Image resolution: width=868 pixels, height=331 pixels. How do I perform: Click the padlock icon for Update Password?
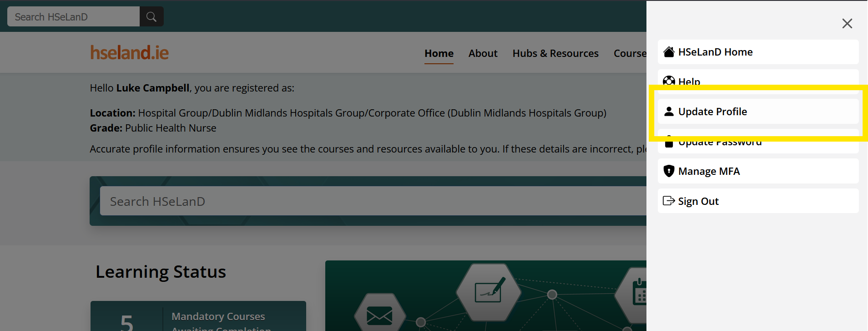[669, 143]
